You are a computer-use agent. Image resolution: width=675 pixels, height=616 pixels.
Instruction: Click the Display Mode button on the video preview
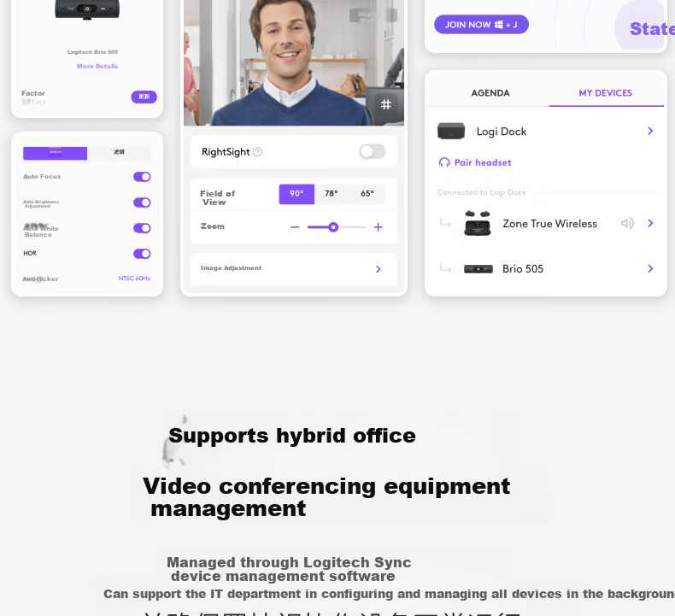coord(373,16)
